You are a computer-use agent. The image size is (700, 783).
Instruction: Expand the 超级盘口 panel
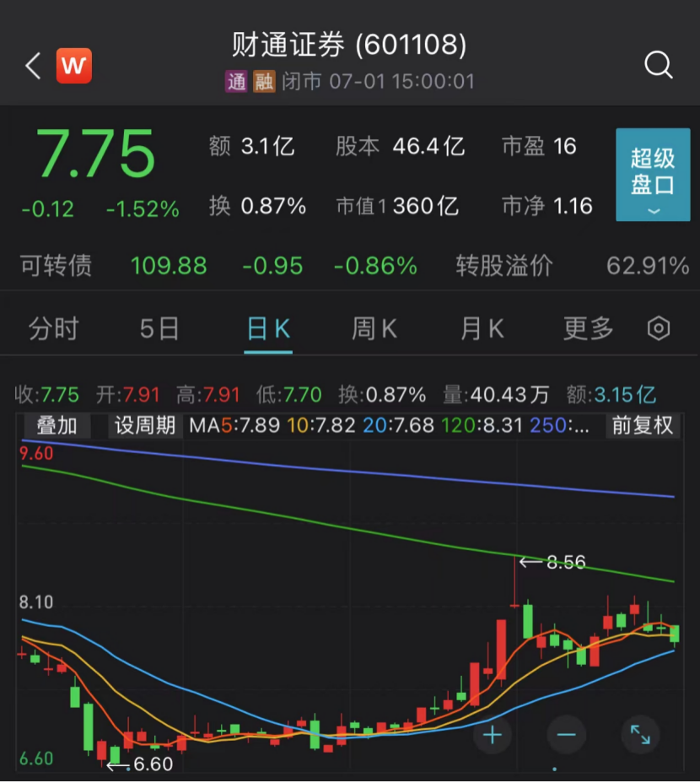[653, 175]
